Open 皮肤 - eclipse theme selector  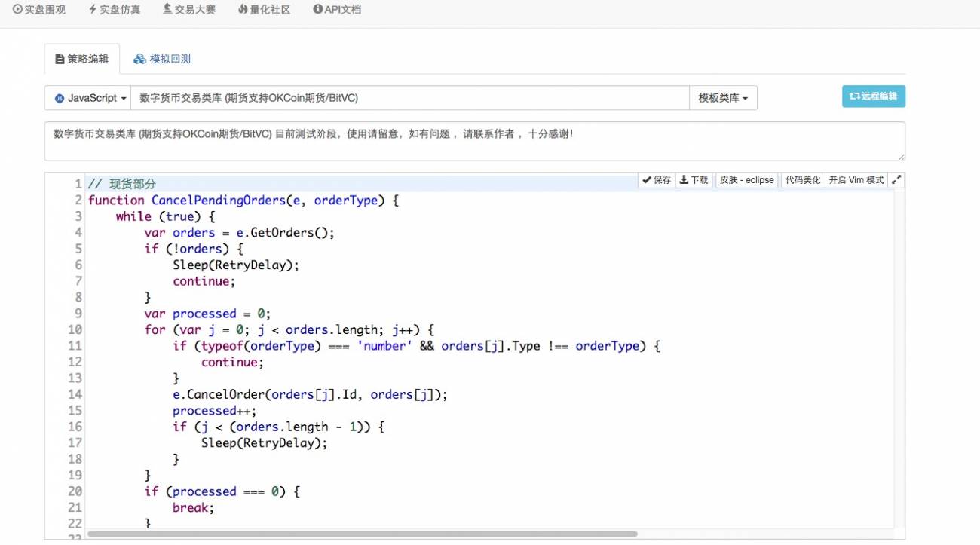pos(746,180)
